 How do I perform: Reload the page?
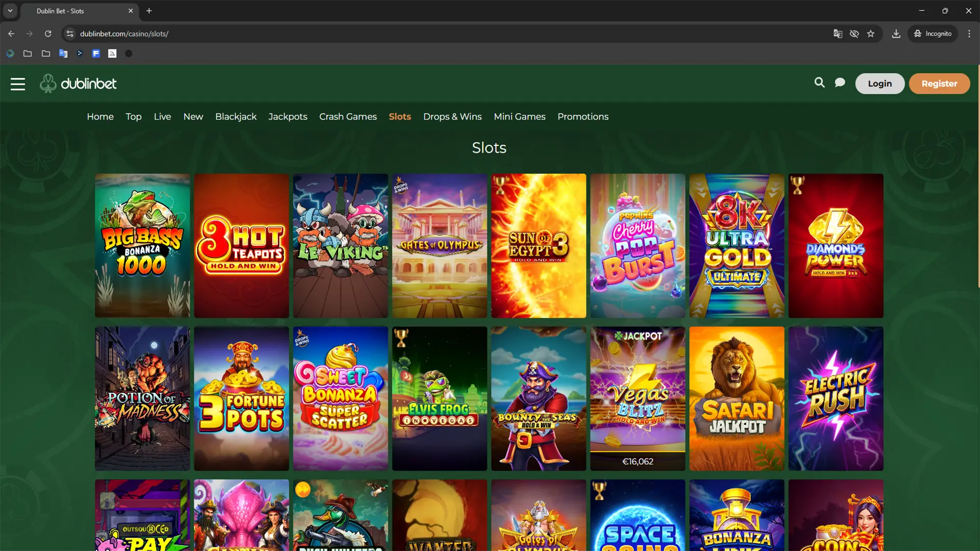48,34
